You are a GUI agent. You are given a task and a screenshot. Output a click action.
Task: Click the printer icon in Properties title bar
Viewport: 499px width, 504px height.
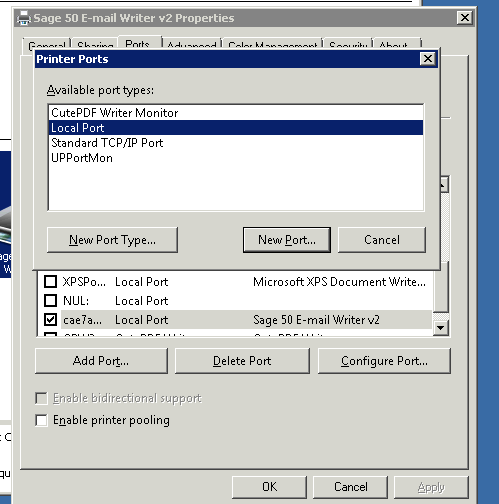[24, 18]
